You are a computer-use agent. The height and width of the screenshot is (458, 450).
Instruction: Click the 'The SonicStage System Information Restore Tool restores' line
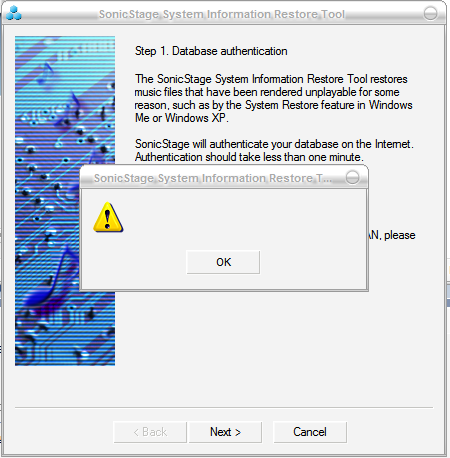271,79
